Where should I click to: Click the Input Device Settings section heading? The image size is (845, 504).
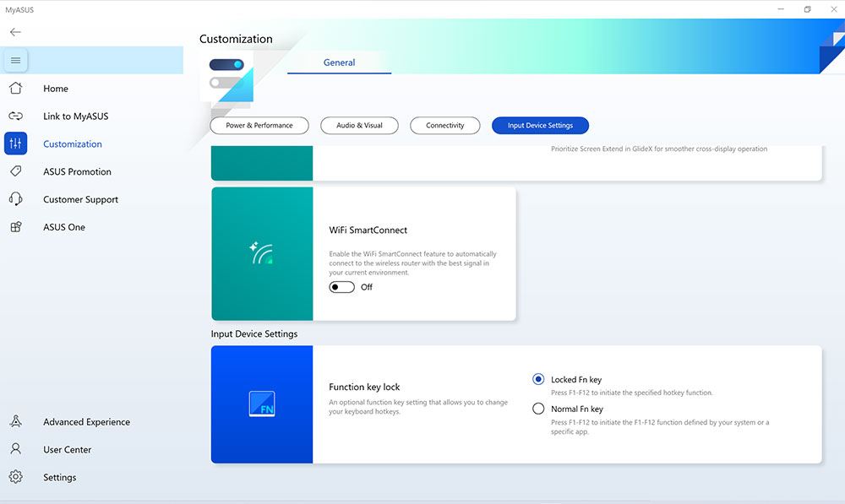(x=253, y=333)
